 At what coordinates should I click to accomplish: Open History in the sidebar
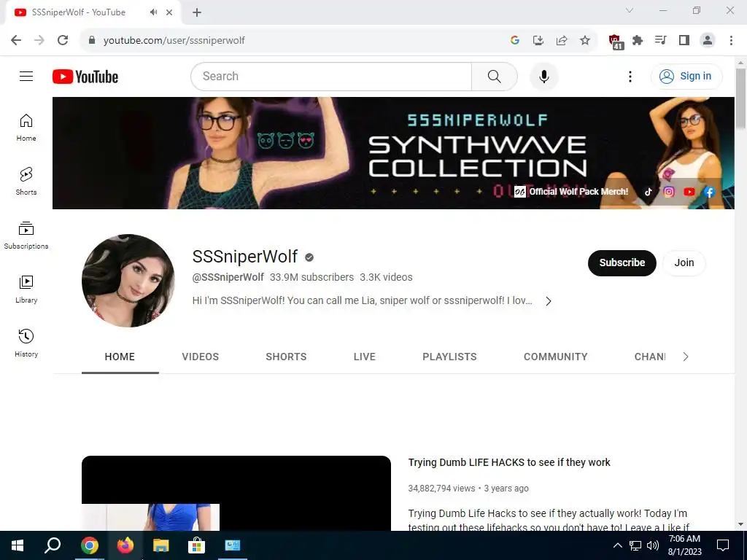click(26, 343)
